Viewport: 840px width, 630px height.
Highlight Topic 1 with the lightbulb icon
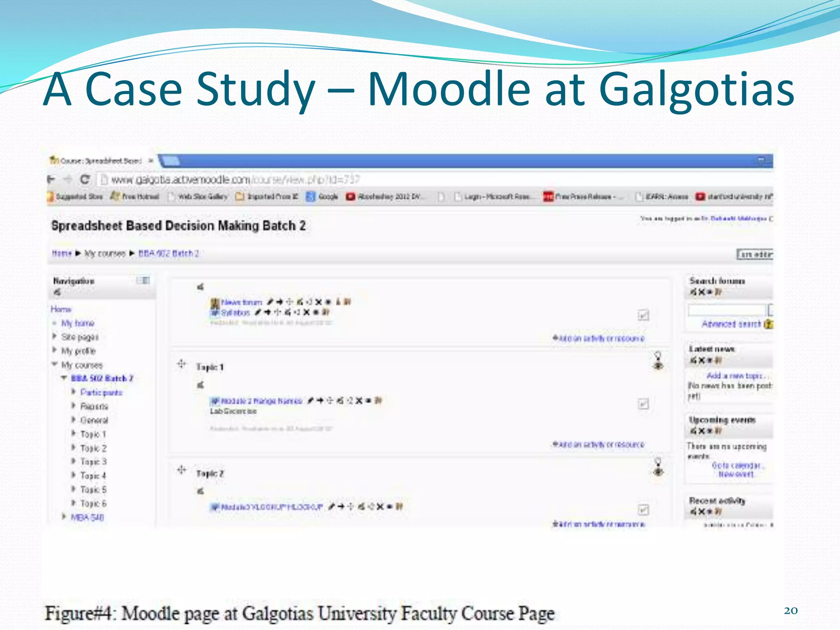point(658,355)
